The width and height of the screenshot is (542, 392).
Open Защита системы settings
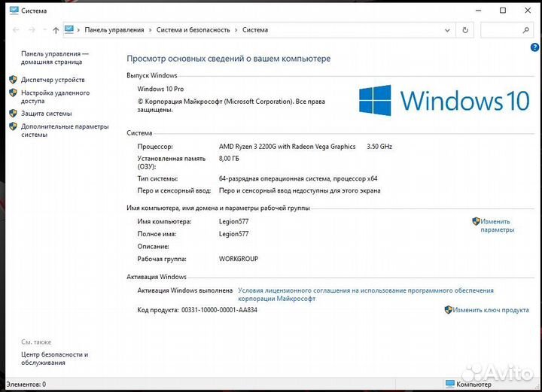(x=47, y=114)
